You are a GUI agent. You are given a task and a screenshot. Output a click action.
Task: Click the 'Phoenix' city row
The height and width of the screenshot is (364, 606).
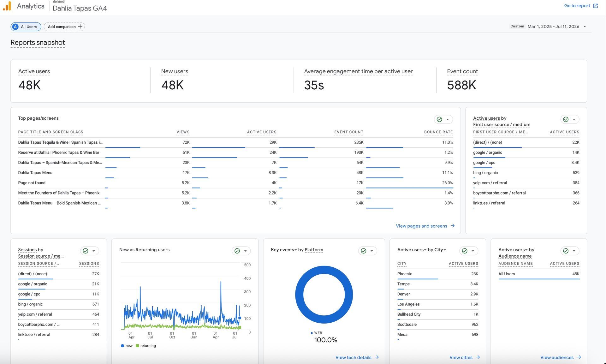point(438,274)
